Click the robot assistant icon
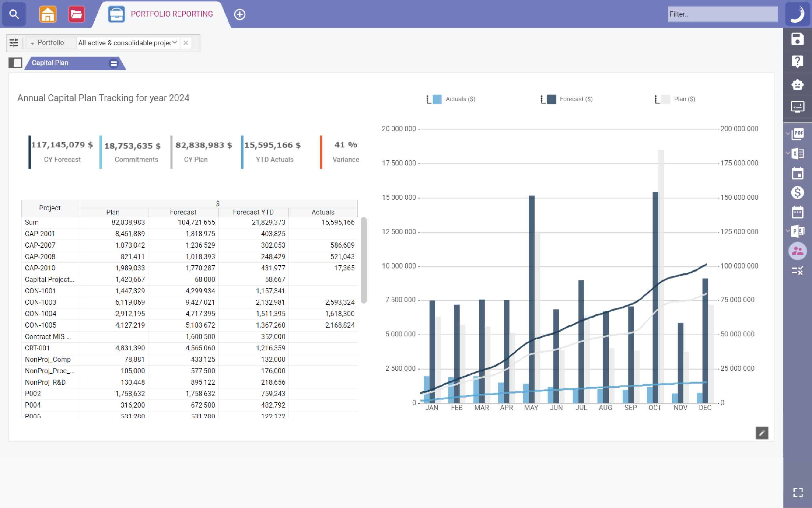The height and width of the screenshot is (508, 812). coord(797,84)
